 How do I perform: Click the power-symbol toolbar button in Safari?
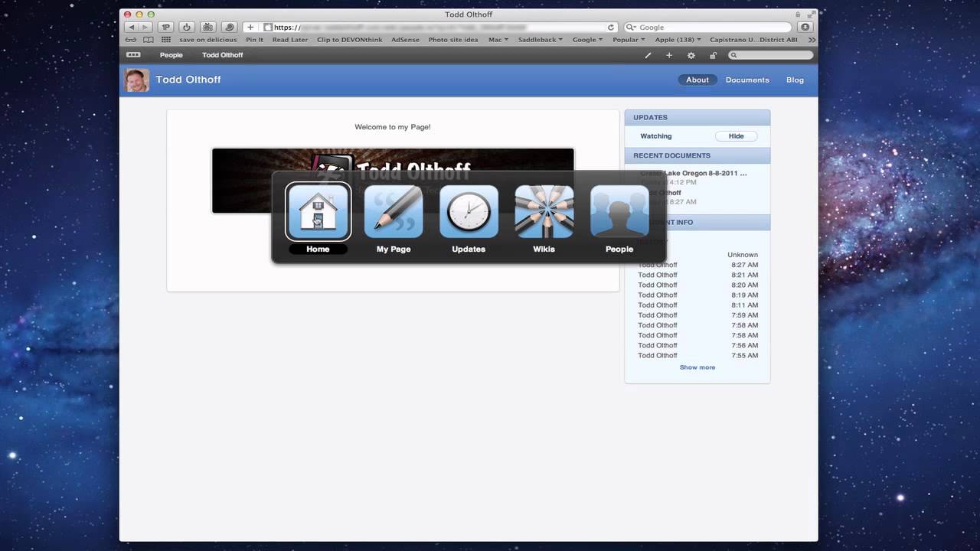coord(186,27)
